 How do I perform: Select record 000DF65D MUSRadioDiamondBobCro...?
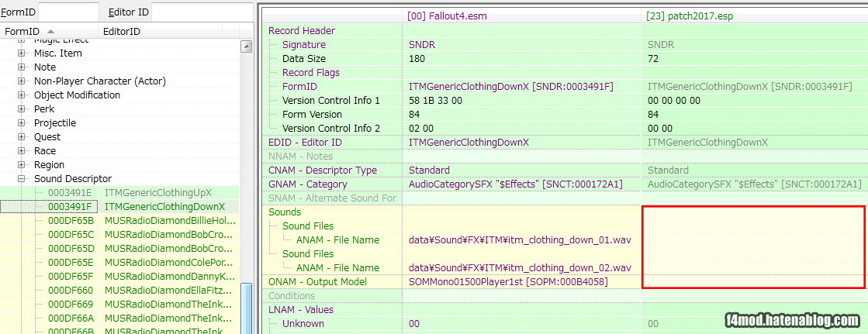119,248
